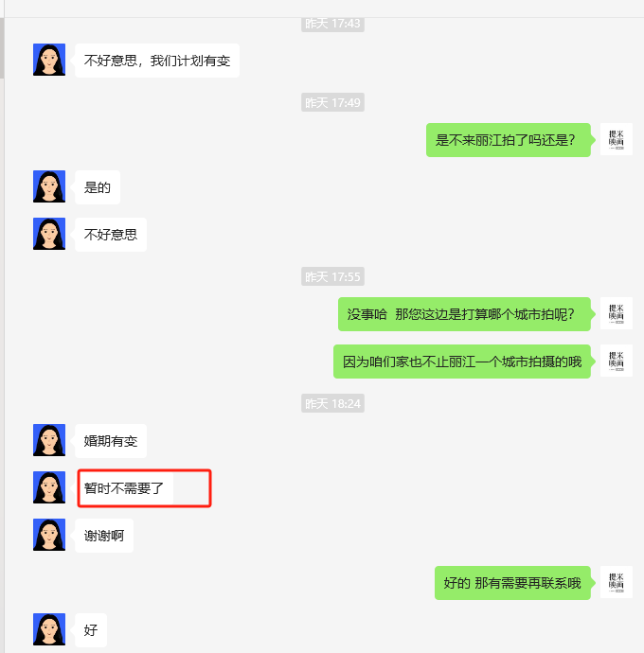Click the studio avatar next to 是不来丽江拍了吗还是?
Viewport: 644px width, 653px height.
[617, 139]
